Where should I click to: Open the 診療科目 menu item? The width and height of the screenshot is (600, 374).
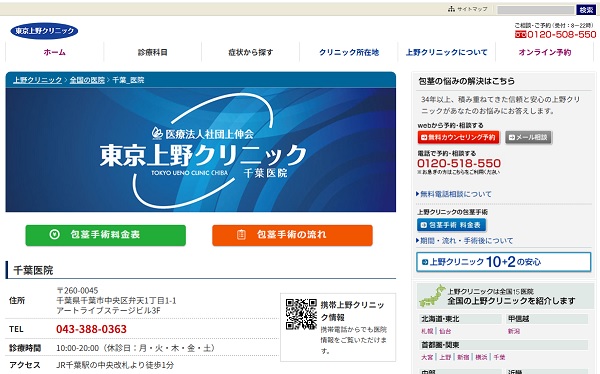pos(153,52)
